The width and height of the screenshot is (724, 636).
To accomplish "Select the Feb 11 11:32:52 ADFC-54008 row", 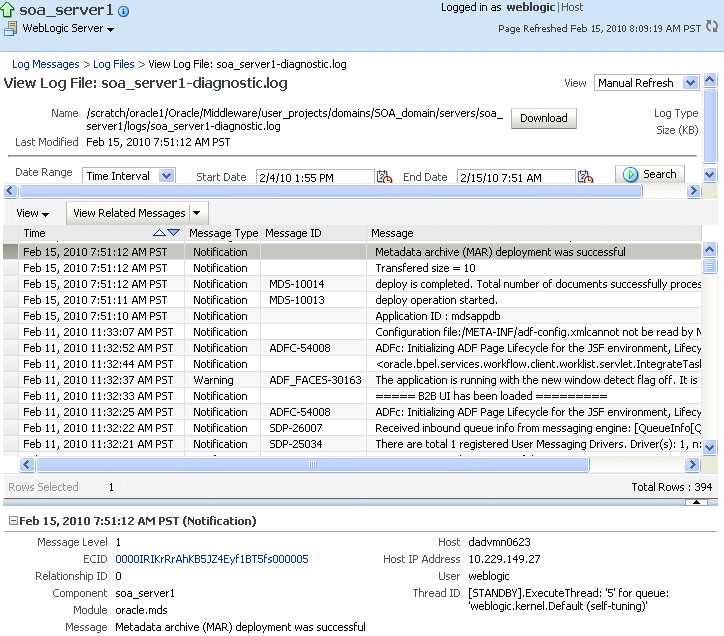I will pos(352,348).
